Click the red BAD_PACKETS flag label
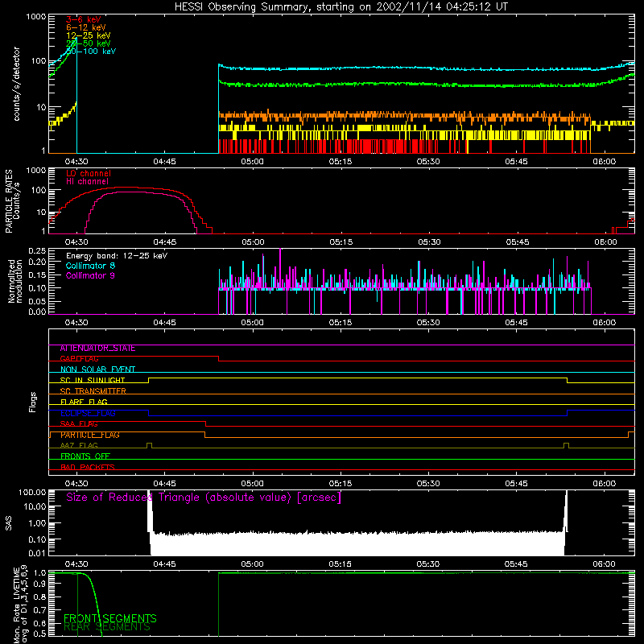This screenshot has height=644, width=644. [88, 467]
